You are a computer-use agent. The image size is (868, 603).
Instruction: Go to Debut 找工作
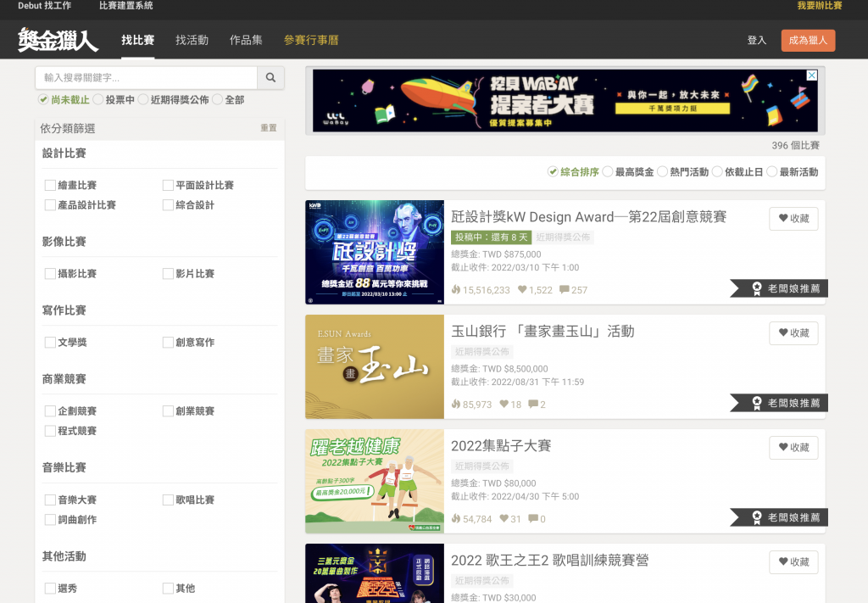pyautogui.click(x=45, y=6)
